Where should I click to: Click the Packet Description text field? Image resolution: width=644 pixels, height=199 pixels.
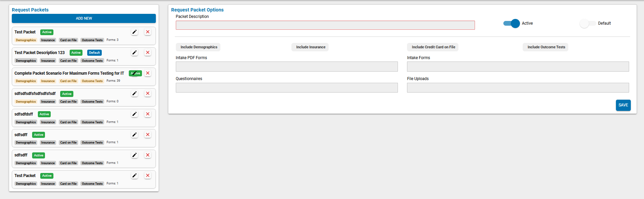pos(325,25)
